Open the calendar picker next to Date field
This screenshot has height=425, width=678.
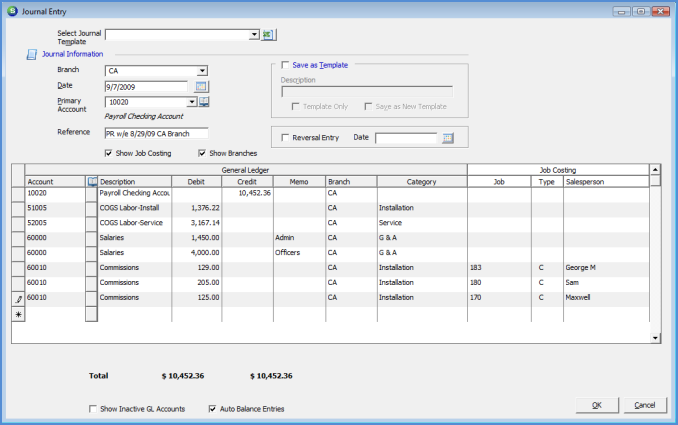(201, 86)
